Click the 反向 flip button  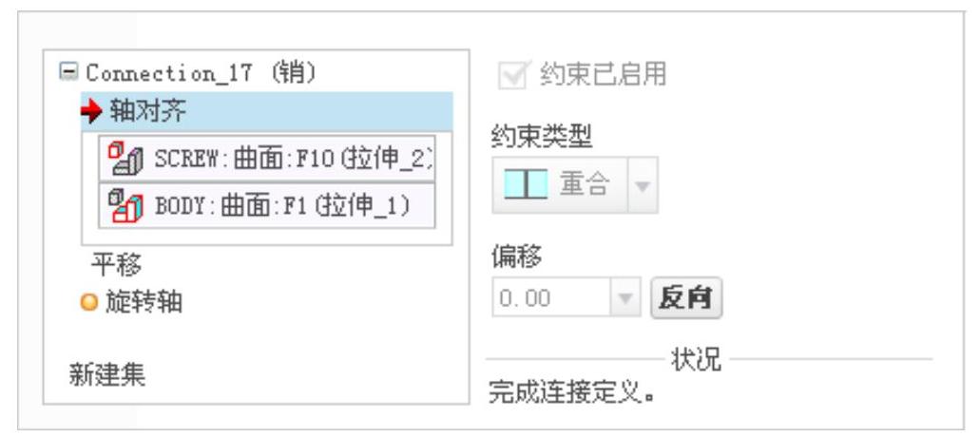coord(686,298)
